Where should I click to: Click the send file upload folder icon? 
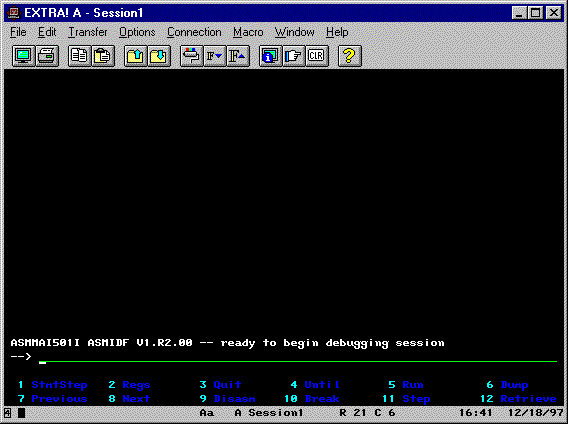[x=135, y=56]
